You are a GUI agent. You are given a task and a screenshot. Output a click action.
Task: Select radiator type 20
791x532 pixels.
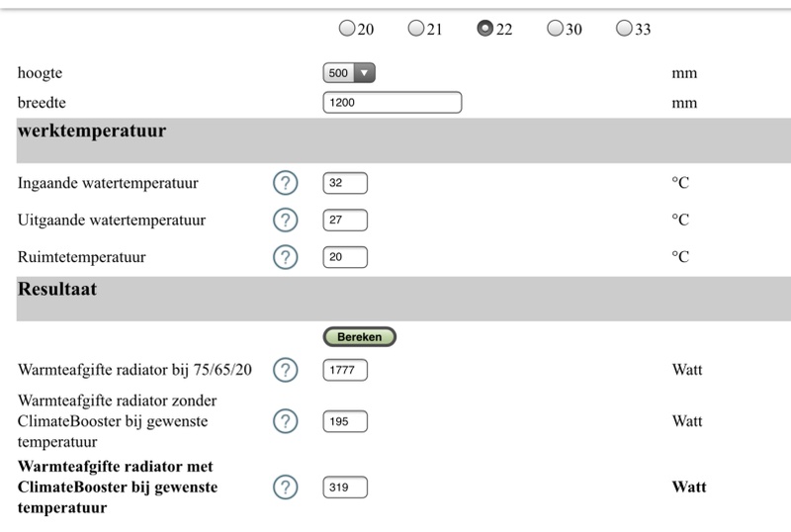[347, 29]
